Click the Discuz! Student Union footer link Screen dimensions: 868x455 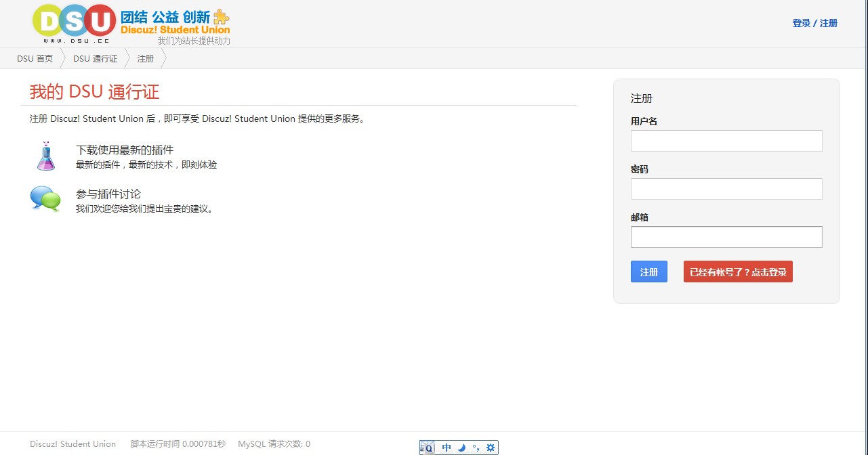(73, 443)
